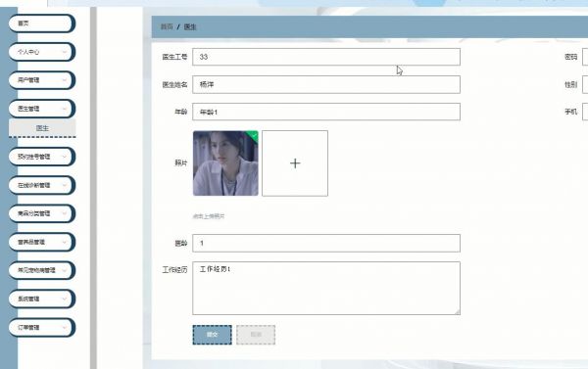Screen dimensions: 588x369
Task: Select the uploaded doctor photo thumbnail
Action: (225, 163)
